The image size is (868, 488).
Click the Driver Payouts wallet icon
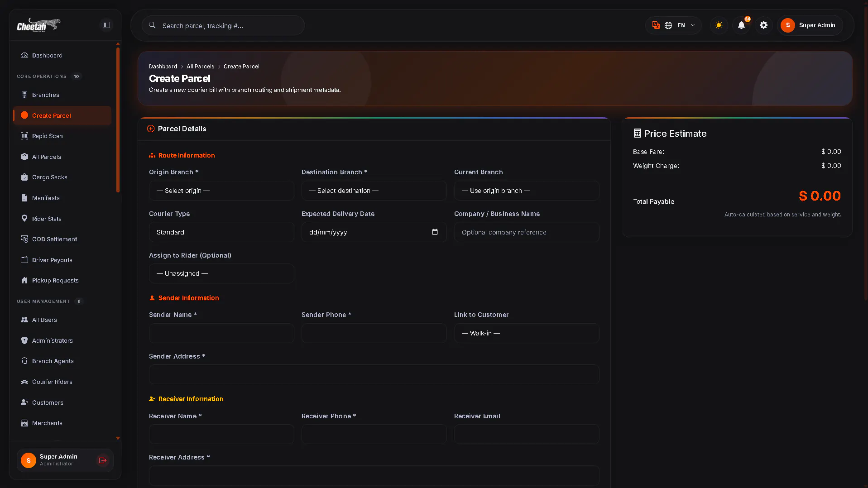24,260
